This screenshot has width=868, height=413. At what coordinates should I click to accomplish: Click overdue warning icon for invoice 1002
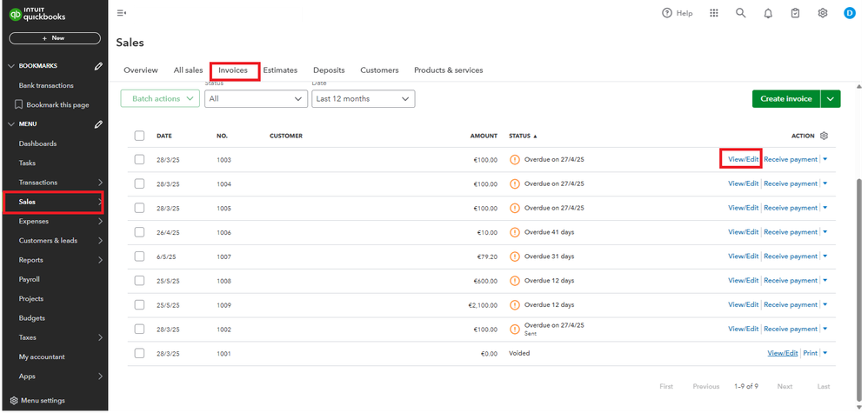tap(515, 329)
